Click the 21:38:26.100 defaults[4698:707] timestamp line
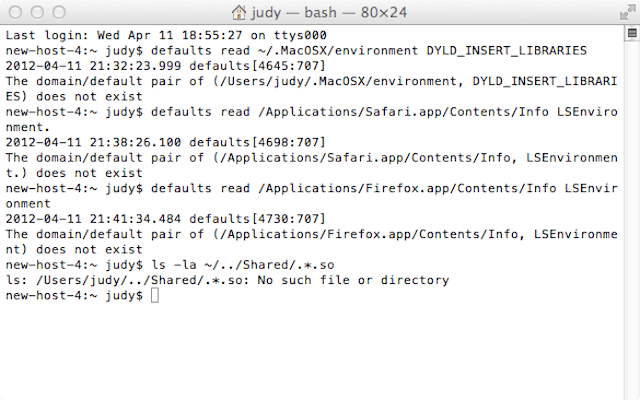The width and height of the screenshot is (640, 400). click(x=166, y=142)
